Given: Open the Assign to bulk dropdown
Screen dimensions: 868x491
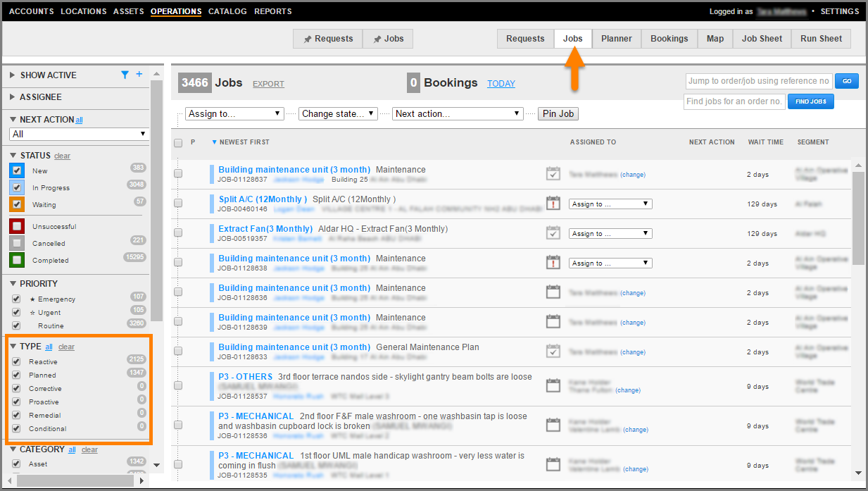Looking at the screenshot, I should tap(234, 113).
